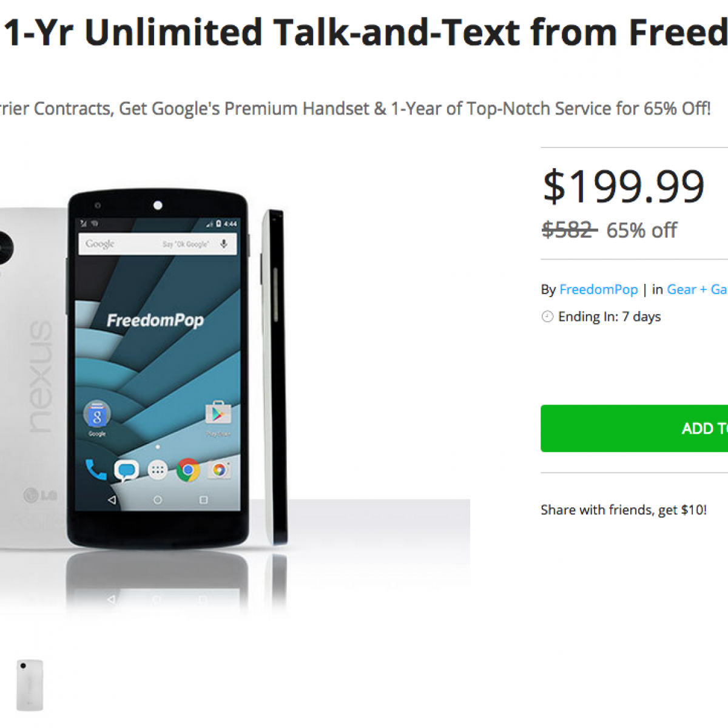Tap the Camera icon in phone dock
Viewport: 728px width, 728px height.
[219, 470]
